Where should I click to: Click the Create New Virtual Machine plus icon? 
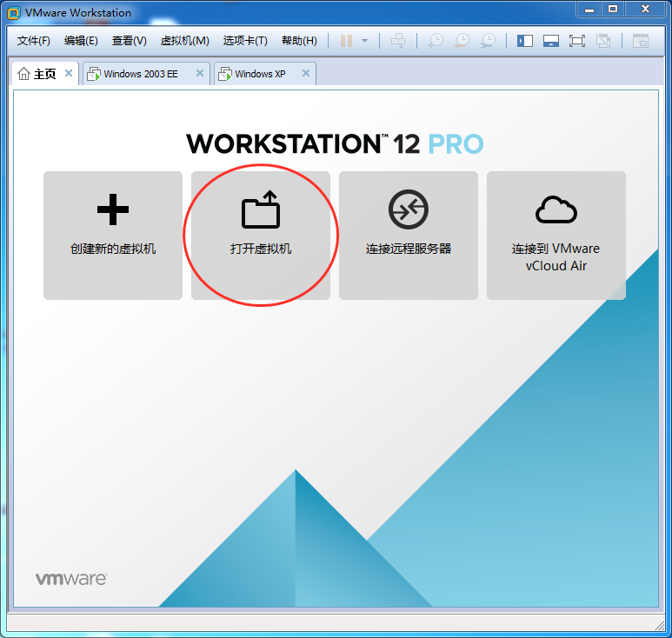(113, 210)
